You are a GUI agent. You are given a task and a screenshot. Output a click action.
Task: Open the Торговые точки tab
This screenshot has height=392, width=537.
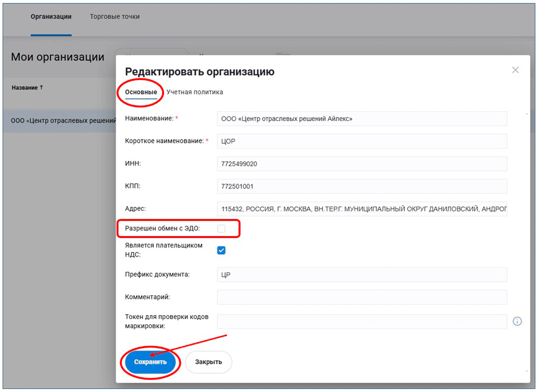coord(114,17)
